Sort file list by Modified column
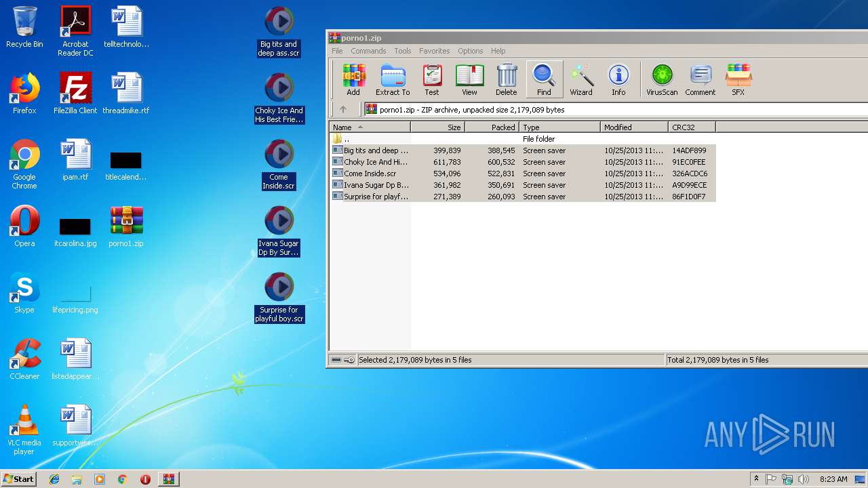 coord(635,127)
